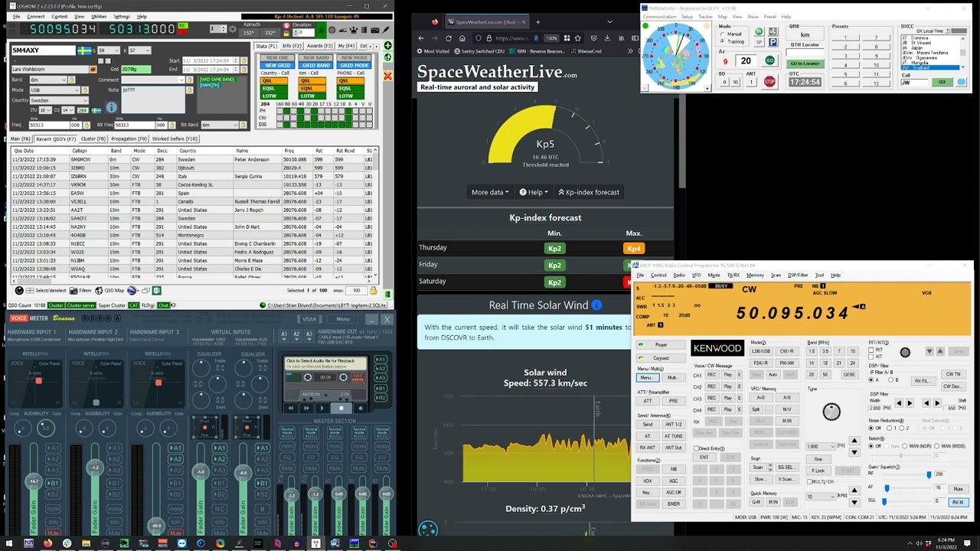Click the red X icon at Log4OM's right edge
The image size is (980, 551).
pyautogui.click(x=387, y=76)
